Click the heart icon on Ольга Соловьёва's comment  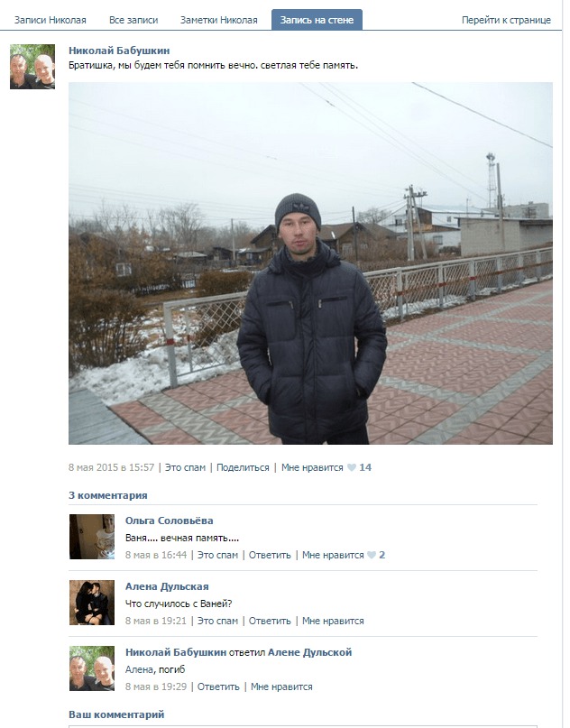[372, 555]
